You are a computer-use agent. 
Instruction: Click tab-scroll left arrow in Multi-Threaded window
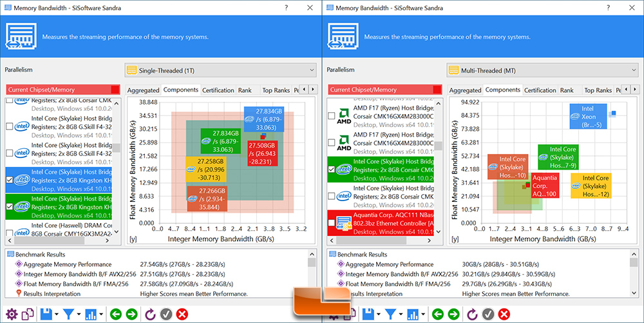(626, 89)
